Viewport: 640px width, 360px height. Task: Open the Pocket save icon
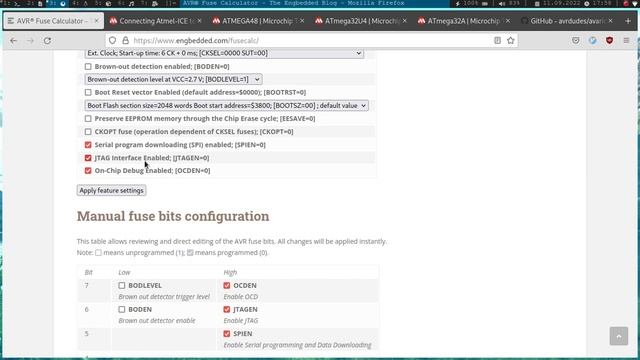tap(576, 40)
